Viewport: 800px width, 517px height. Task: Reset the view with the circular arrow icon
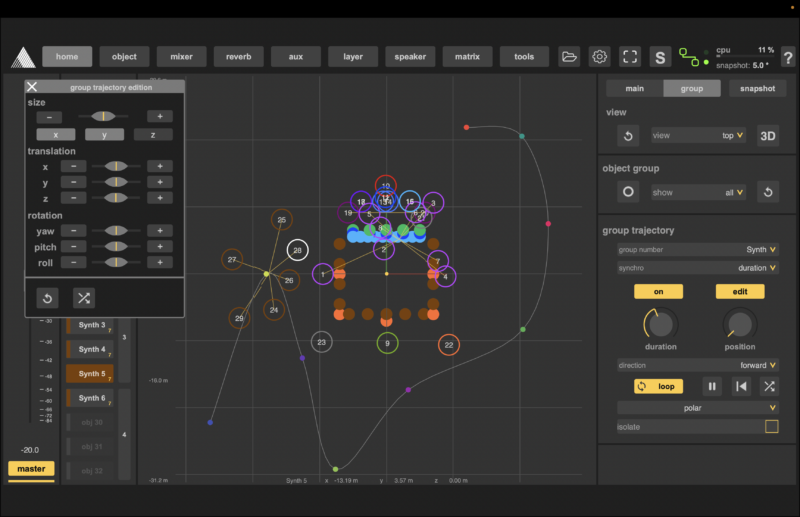[630, 135]
